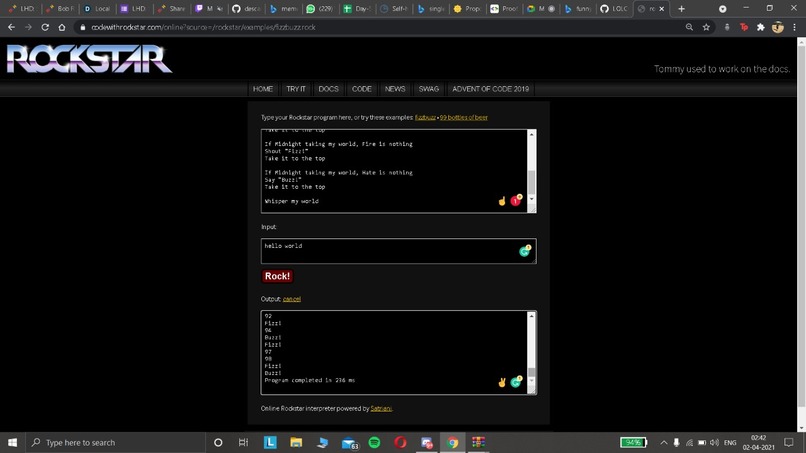Click output box scrollbar up arrow
Viewport: 806px width, 453px height.
[x=532, y=316]
